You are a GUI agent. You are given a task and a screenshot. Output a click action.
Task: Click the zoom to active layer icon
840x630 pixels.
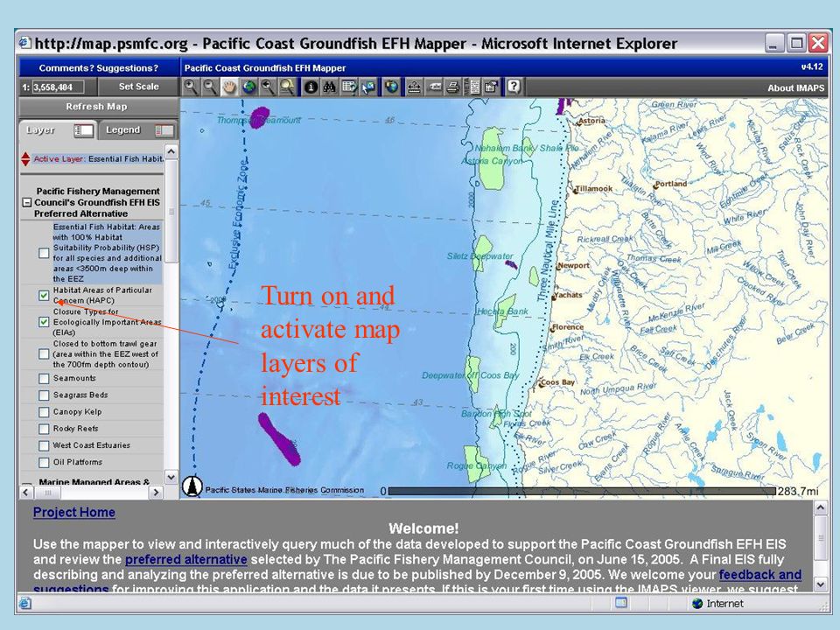coord(287,87)
